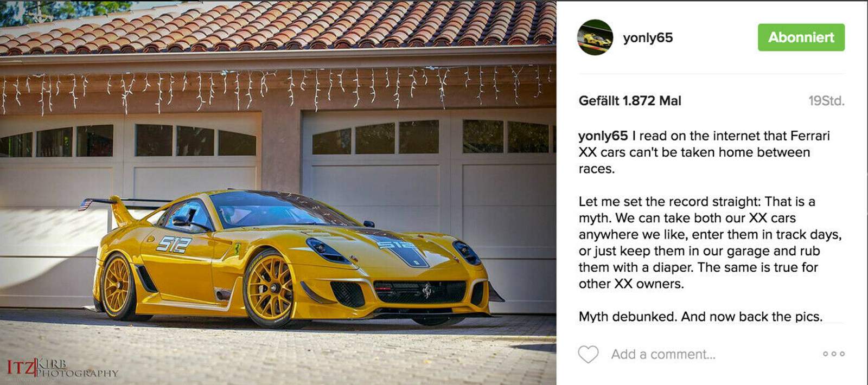868x385 pixels.
Task: Open the yonly65 profile avatar
Action: pos(595,37)
